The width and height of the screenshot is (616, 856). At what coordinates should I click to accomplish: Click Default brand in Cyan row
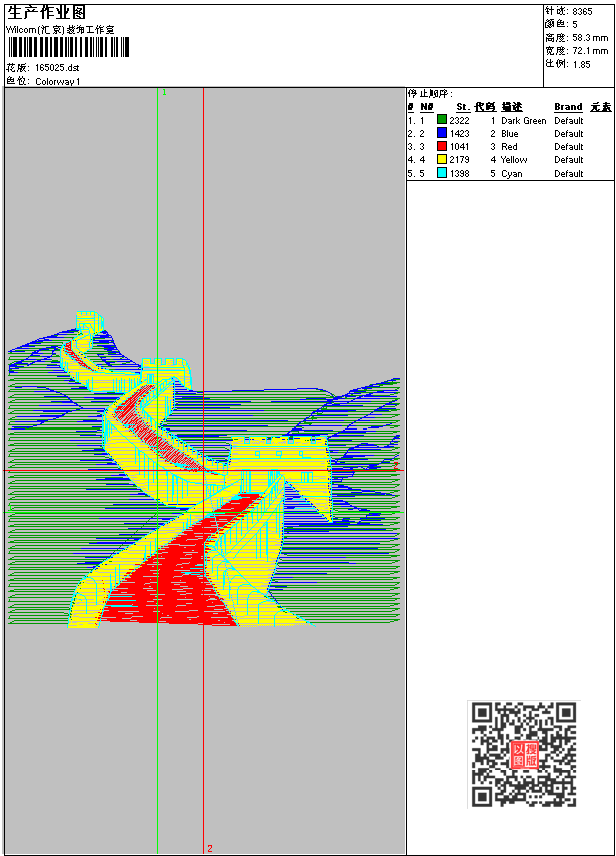click(x=569, y=174)
